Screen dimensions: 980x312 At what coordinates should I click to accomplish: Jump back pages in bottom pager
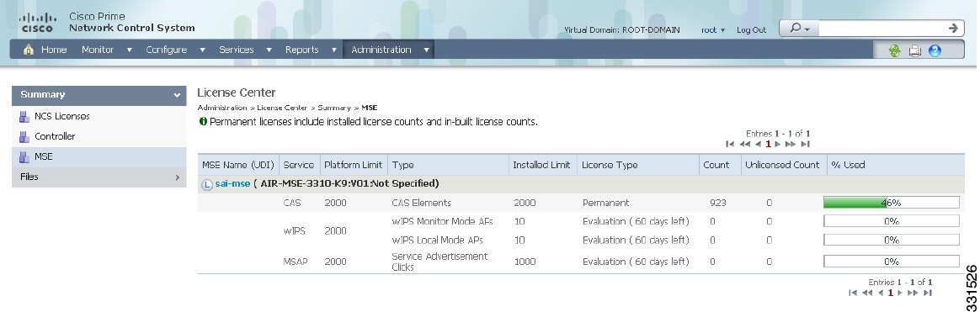coord(867,293)
